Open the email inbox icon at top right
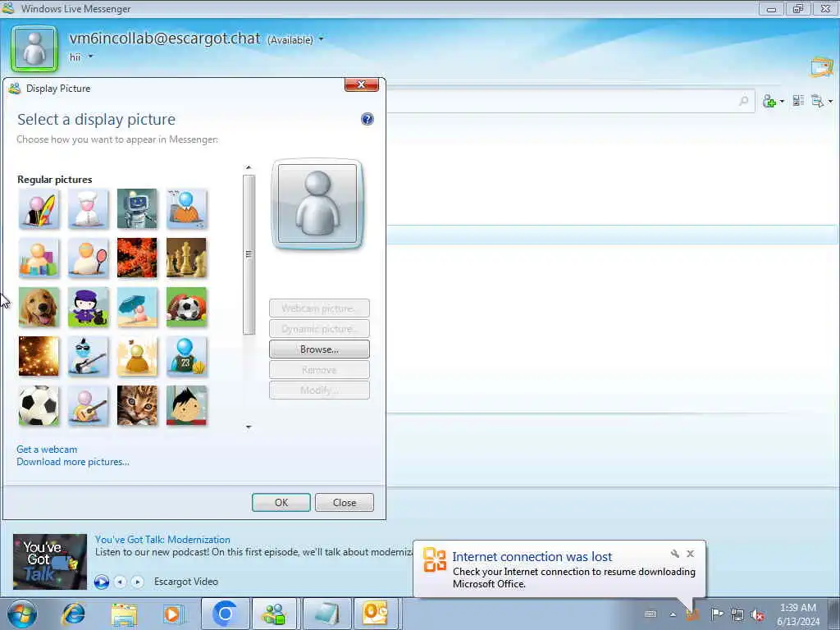 click(x=822, y=67)
